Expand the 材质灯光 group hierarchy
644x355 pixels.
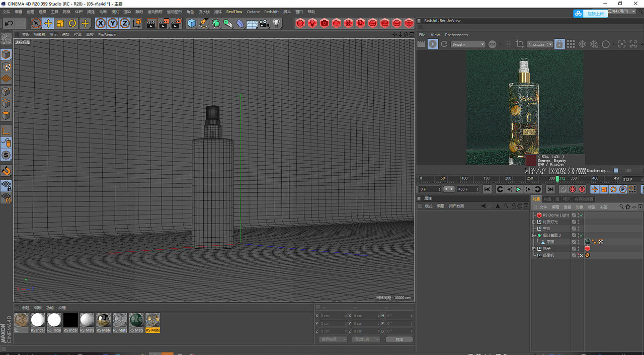click(534, 222)
